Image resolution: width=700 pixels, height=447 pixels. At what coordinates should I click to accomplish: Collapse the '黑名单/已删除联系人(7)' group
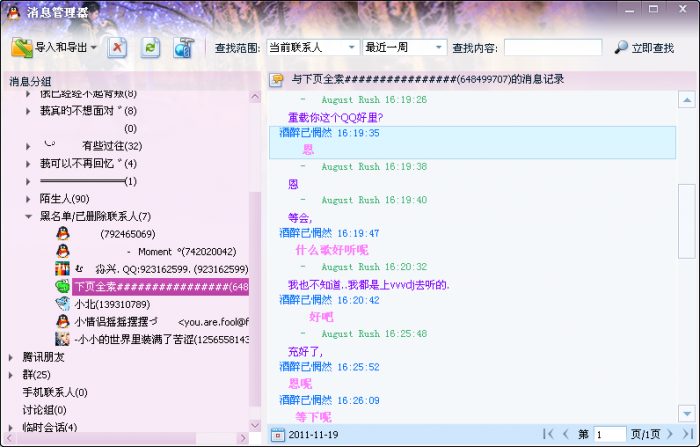coord(28,217)
